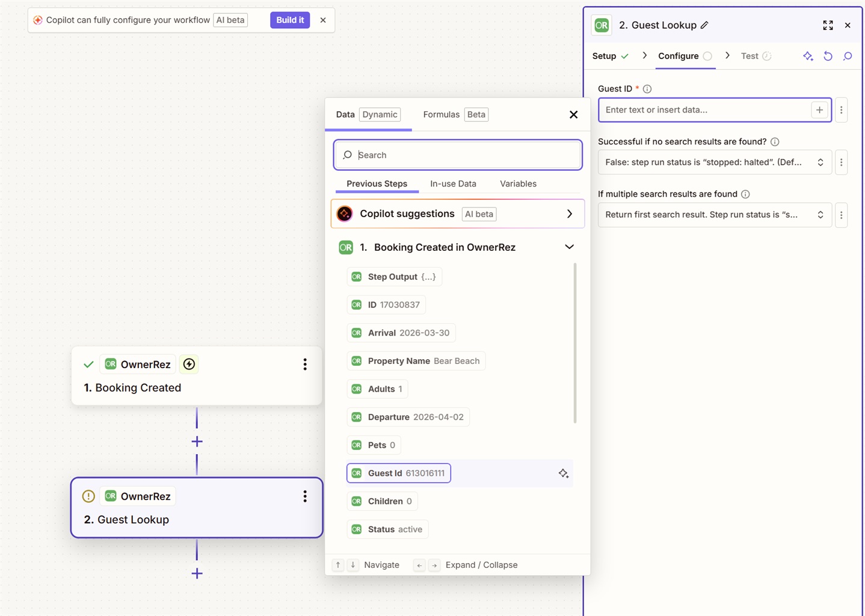The image size is (865, 616).
Task: Click the AI sparkle icon in panel header
Action: [x=808, y=56]
